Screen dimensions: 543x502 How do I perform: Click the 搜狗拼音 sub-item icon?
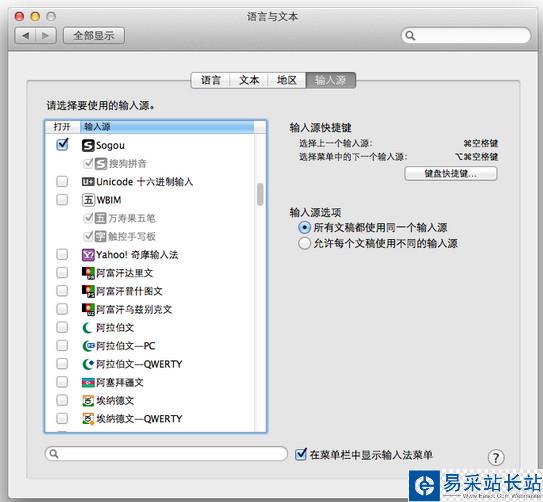point(101,163)
